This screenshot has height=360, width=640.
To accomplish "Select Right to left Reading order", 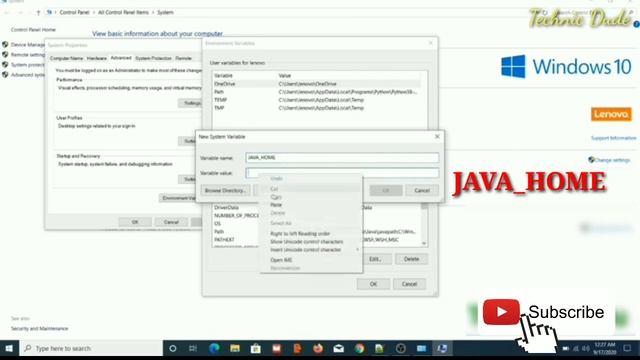I will coord(300,233).
